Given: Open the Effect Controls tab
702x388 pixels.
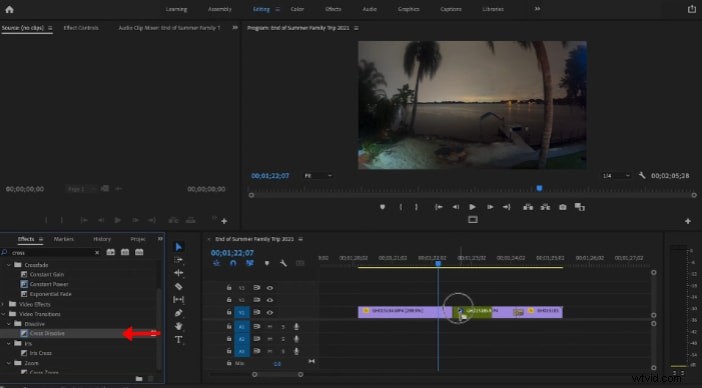Looking at the screenshot, I should pos(81,28).
